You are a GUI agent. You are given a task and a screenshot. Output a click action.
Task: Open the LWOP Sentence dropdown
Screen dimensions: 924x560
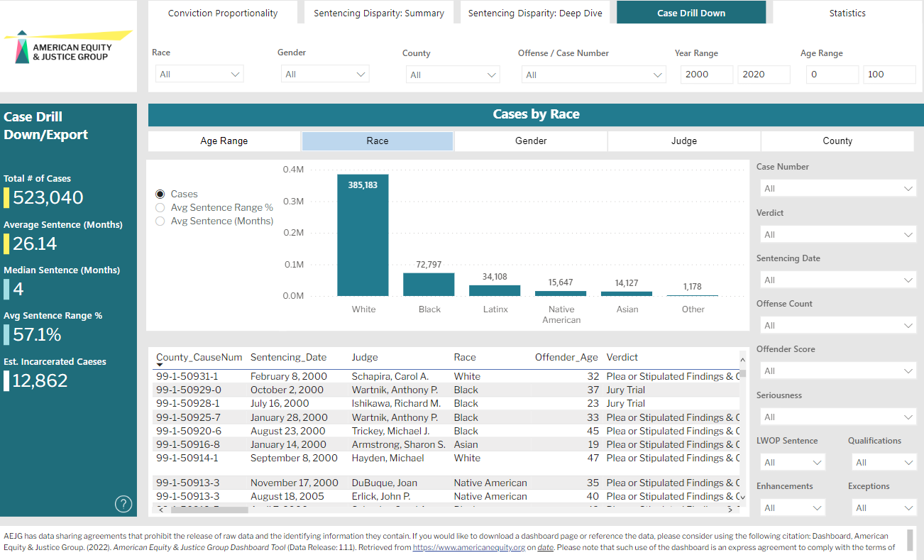792,463
